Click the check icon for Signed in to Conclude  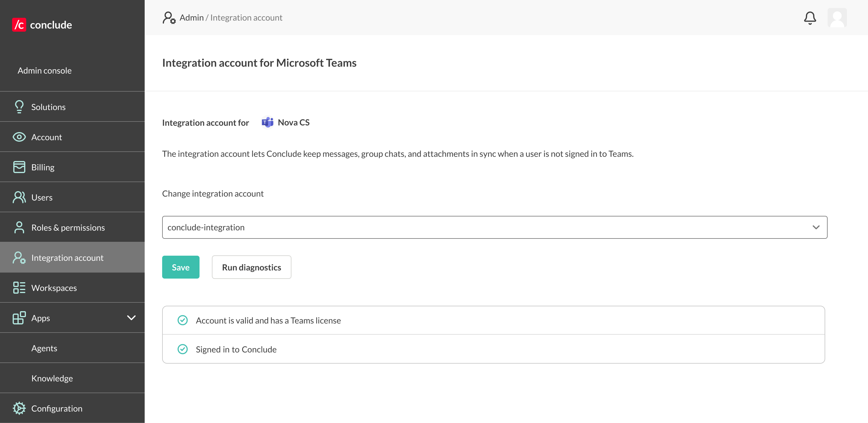point(183,349)
